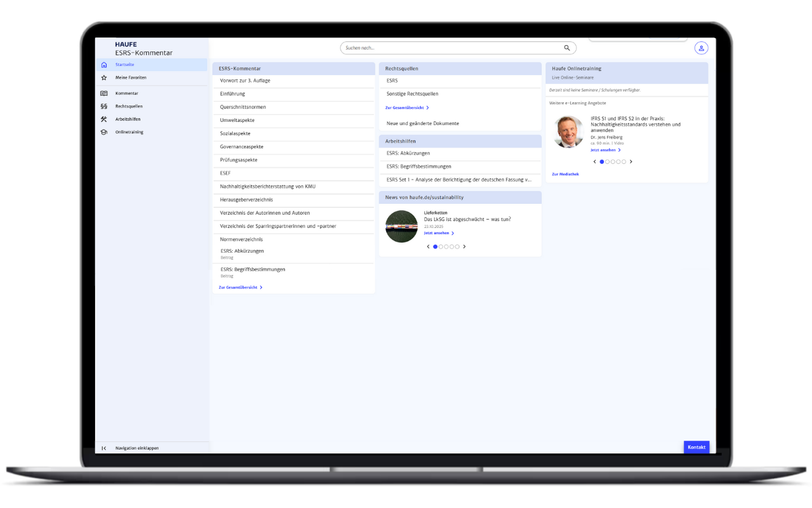Viewport: 812px width, 508px height.
Task: Click the HAUFE logo
Action: pyautogui.click(x=126, y=44)
